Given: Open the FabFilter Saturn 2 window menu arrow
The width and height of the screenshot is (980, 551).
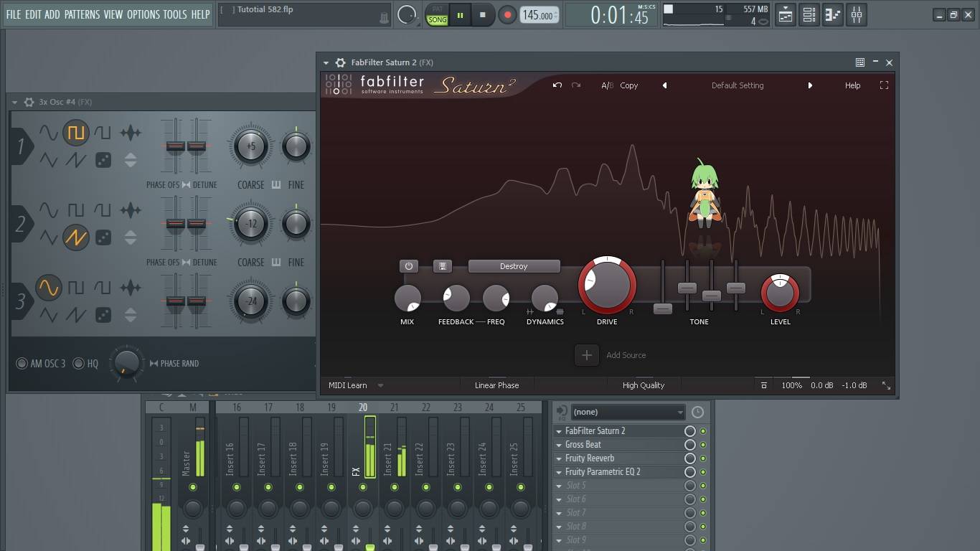Looking at the screenshot, I should pyautogui.click(x=326, y=62).
